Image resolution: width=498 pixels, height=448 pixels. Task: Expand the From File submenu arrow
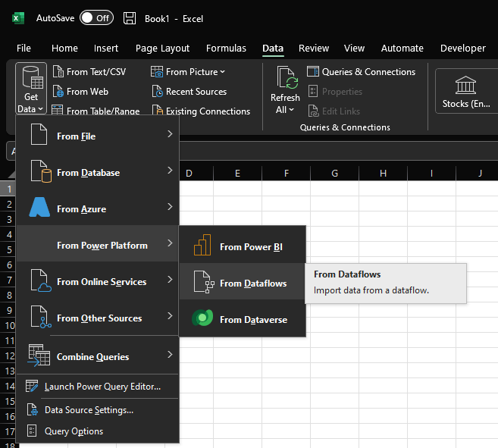pos(170,134)
